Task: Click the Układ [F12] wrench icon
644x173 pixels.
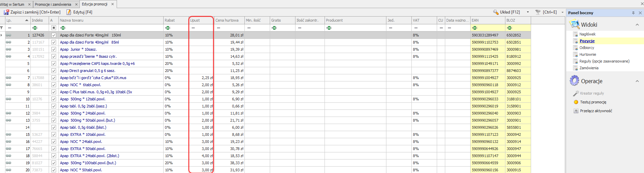Action: (x=496, y=12)
